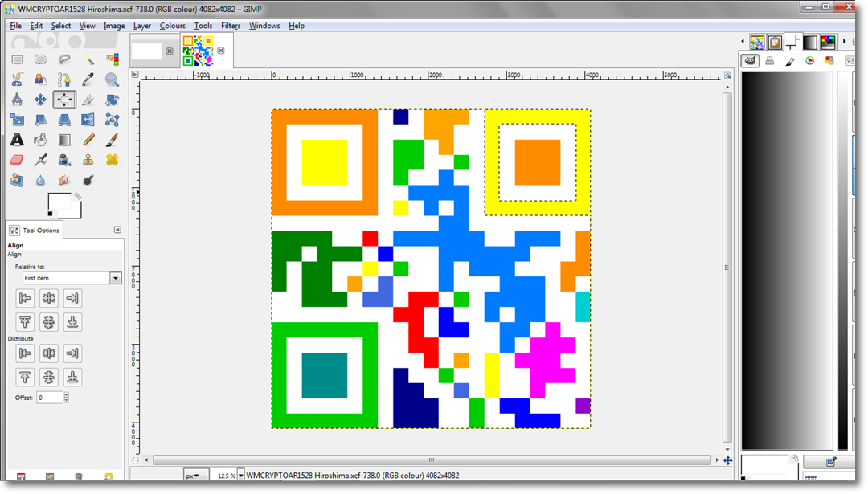This screenshot has height=494, width=868.
Task: Select the Blur/Sharpen droplet tool
Action: click(x=40, y=180)
